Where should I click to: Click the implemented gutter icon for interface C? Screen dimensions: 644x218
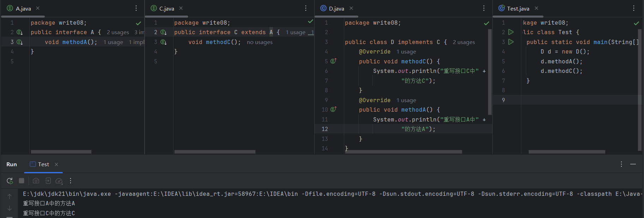coord(164,32)
